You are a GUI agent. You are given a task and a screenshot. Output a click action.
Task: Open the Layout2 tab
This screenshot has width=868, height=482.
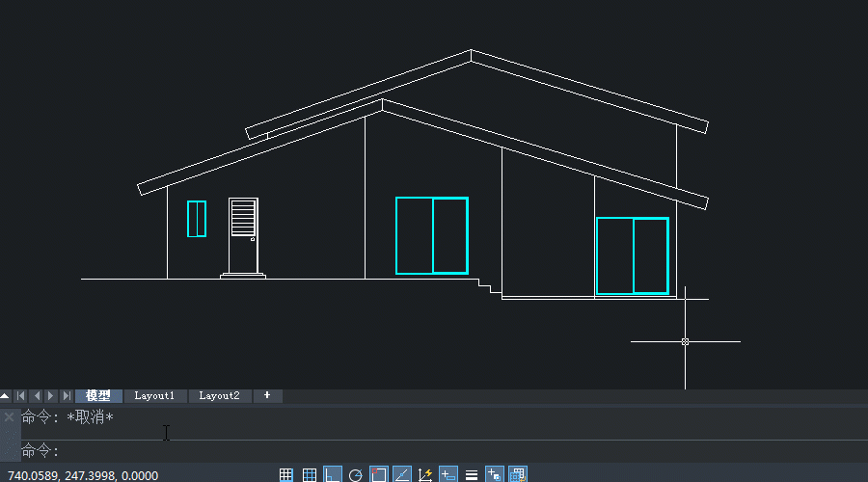(219, 396)
